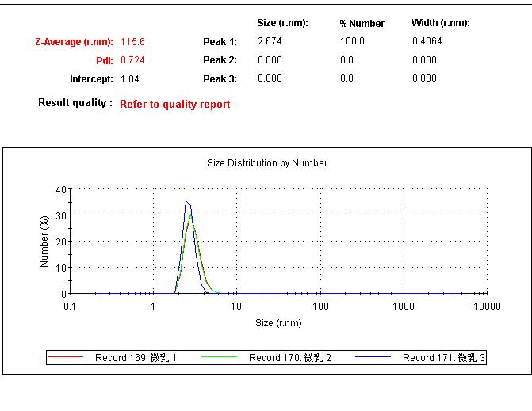532x411 pixels.
Task: Click Peak 3 width value 0.000
Action: click(x=424, y=78)
